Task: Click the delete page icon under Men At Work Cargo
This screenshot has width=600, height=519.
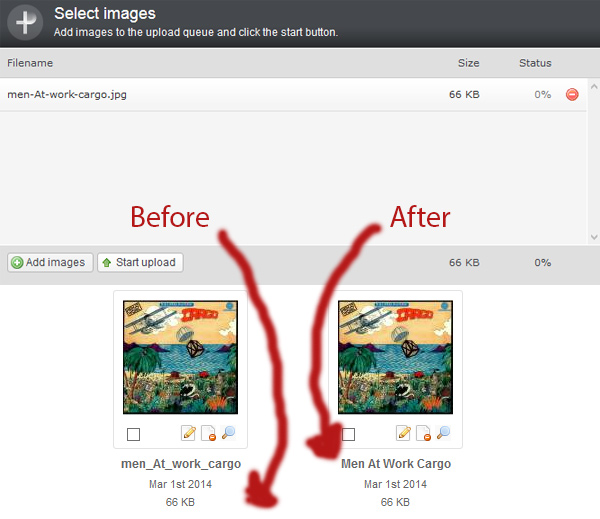Action: [424, 433]
